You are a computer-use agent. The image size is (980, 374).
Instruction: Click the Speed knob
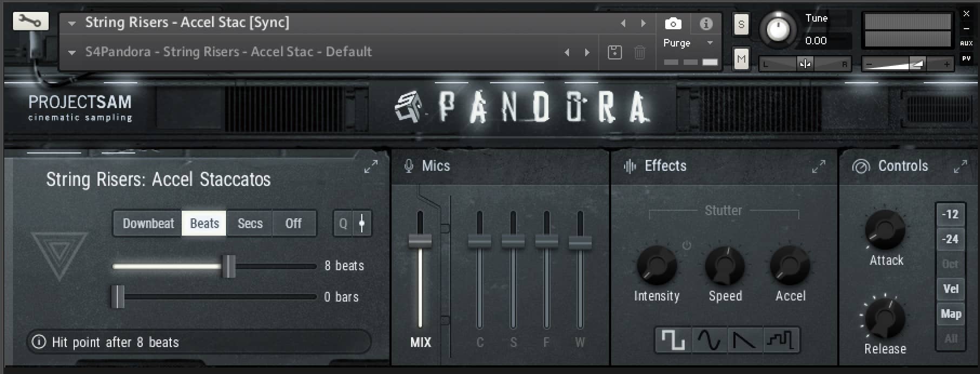(x=725, y=265)
